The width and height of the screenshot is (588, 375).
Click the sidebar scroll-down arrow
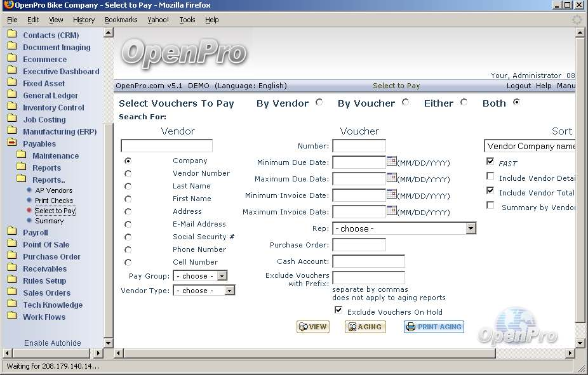pyautogui.click(x=108, y=343)
